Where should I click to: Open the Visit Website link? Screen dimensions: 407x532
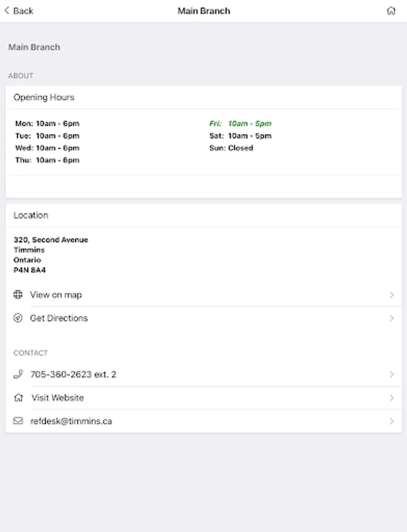click(58, 398)
